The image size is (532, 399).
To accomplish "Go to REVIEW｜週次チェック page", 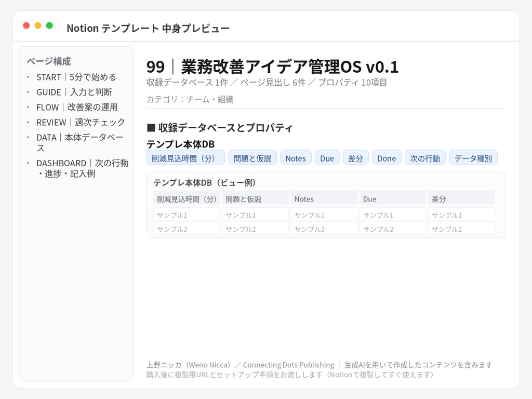I will pyautogui.click(x=81, y=122).
